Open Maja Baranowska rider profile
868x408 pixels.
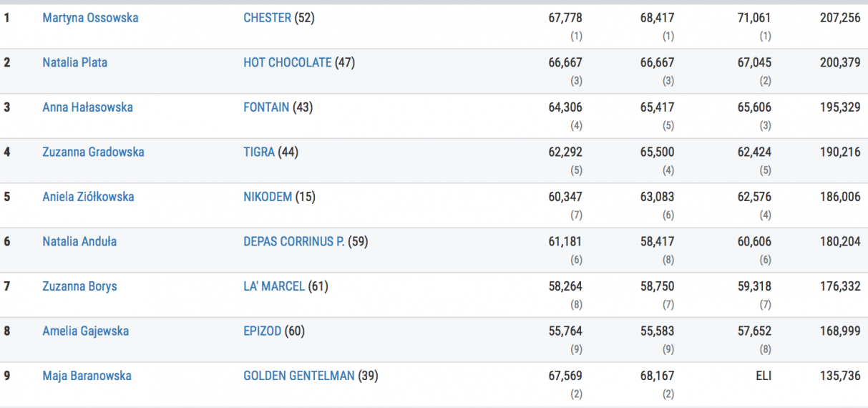(87, 376)
